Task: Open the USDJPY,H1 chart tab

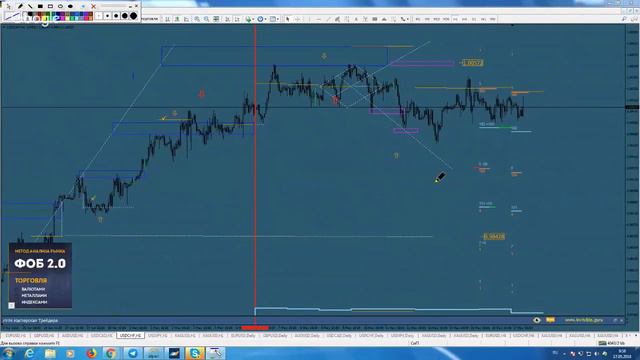Action: coord(158,336)
